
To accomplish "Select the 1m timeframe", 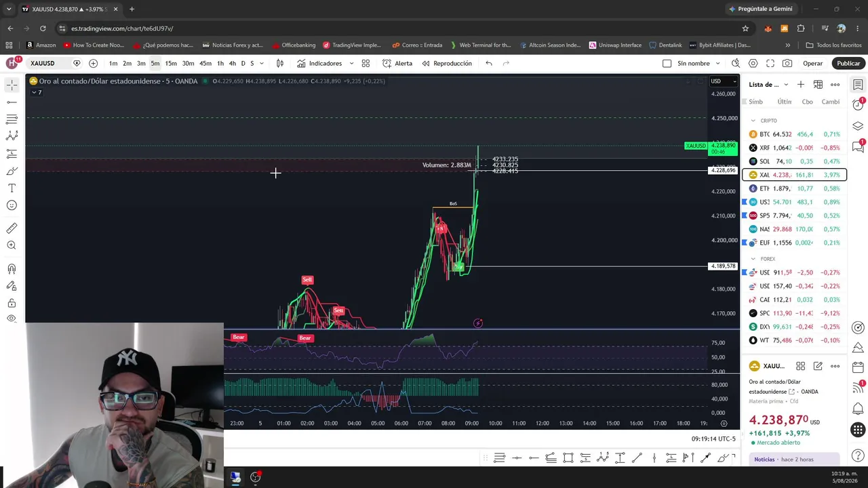I will [x=113, y=64].
